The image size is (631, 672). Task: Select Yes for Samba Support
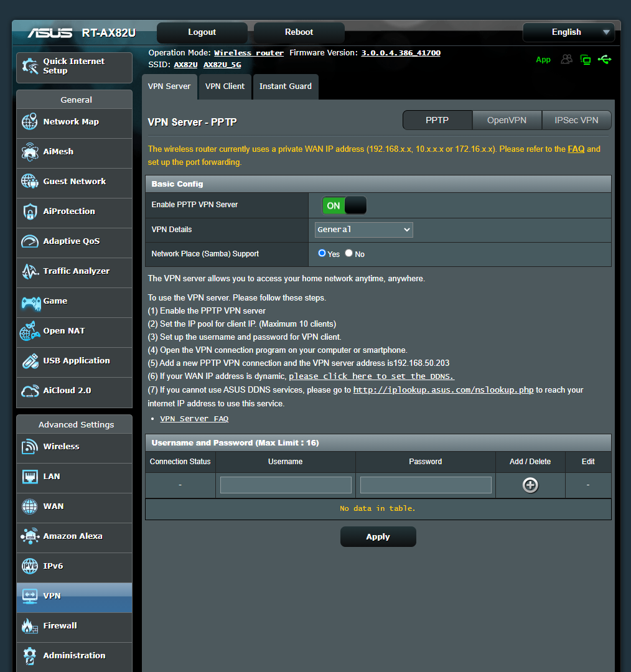coord(322,253)
